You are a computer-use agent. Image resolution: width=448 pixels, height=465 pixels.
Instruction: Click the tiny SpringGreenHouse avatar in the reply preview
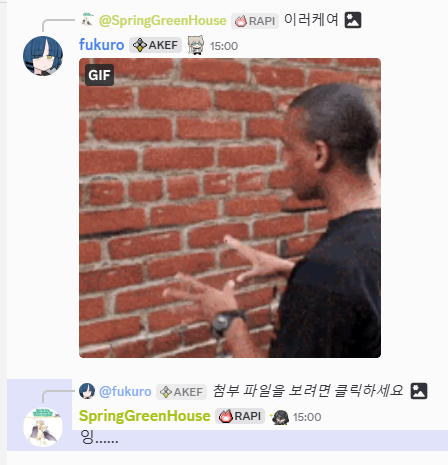pos(88,20)
